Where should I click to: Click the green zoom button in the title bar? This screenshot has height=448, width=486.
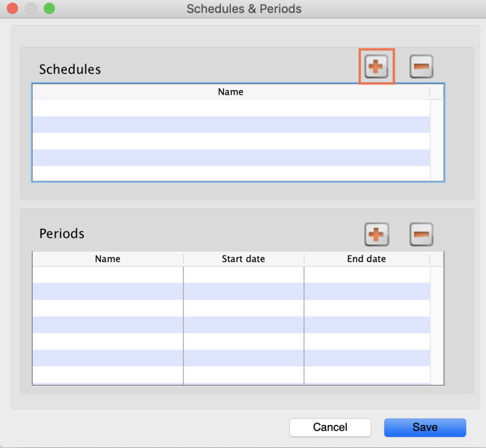(x=49, y=9)
